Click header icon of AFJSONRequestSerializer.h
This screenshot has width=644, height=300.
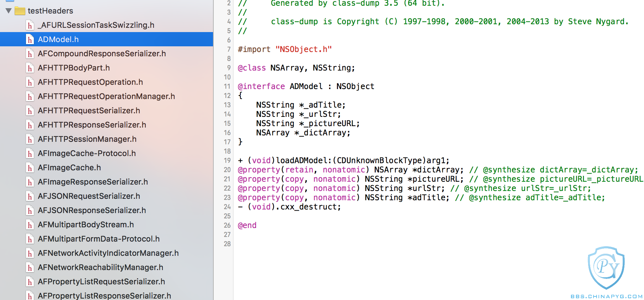[x=30, y=196]
